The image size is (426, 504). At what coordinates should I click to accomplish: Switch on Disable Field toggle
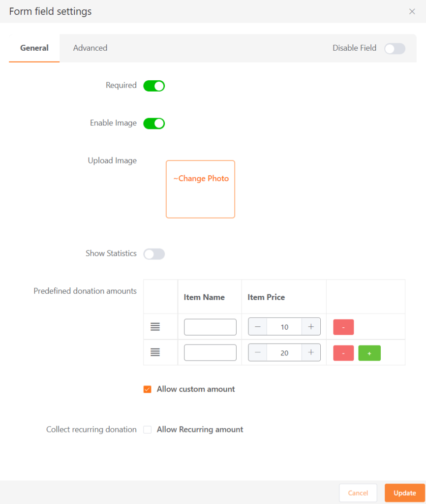coord(395,48)
